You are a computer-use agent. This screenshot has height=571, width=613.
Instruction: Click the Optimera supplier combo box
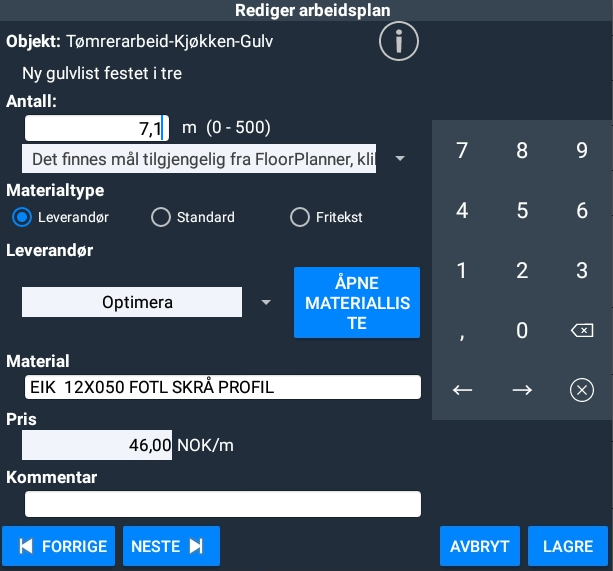(132, 302)
